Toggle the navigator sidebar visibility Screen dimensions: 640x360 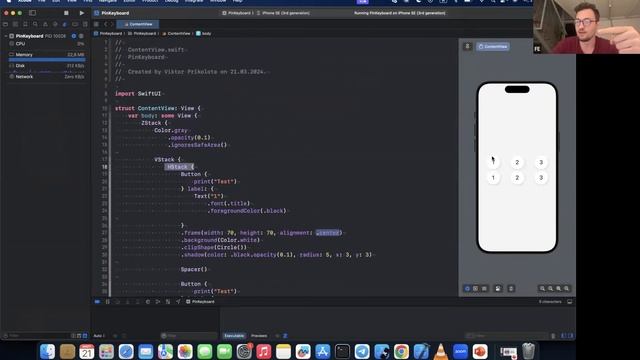pos(32,13)
